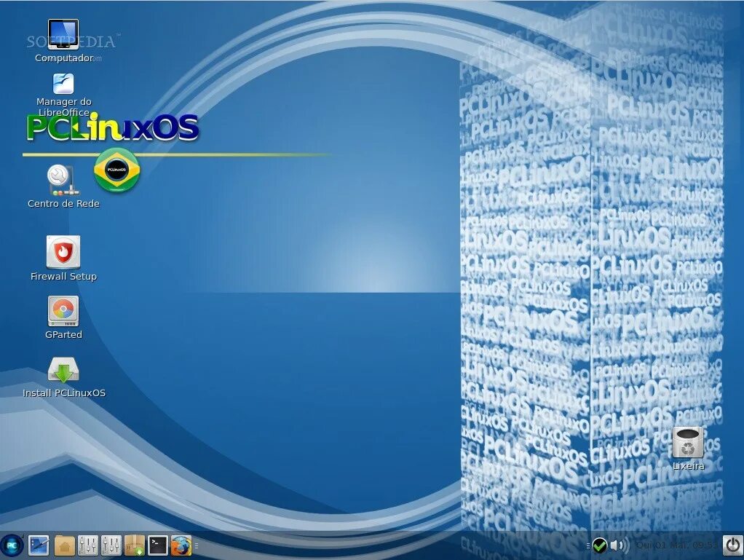This screenshot has height=560, width=744.
Task: Select the 'Computador' label text
Action: click(x=63, y=58)
